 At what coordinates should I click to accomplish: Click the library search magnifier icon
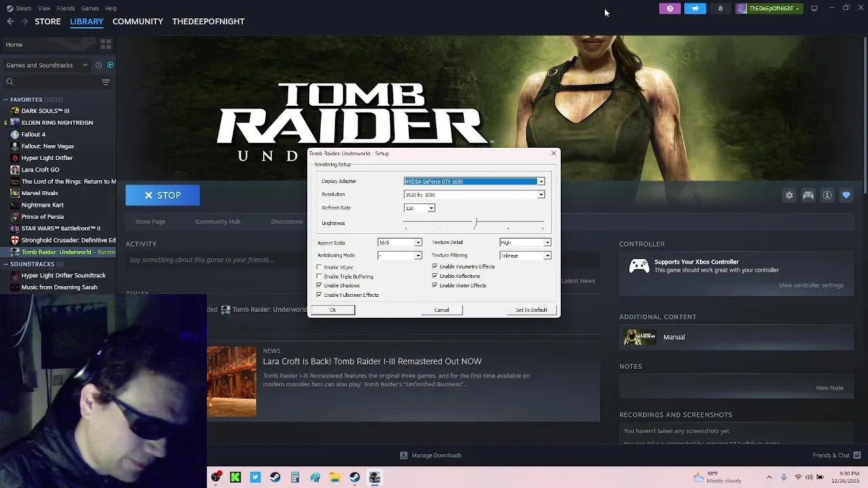point(9,82)
